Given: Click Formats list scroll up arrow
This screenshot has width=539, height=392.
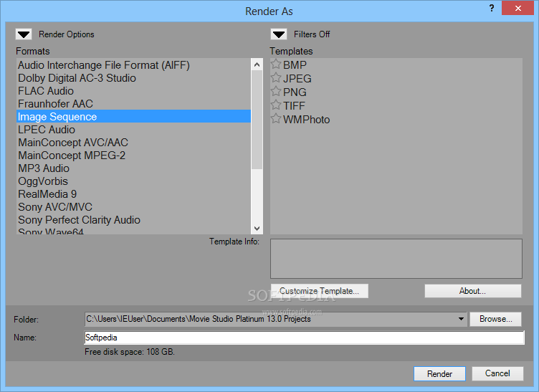Looking at the screenshot, I should click(257, 64).
